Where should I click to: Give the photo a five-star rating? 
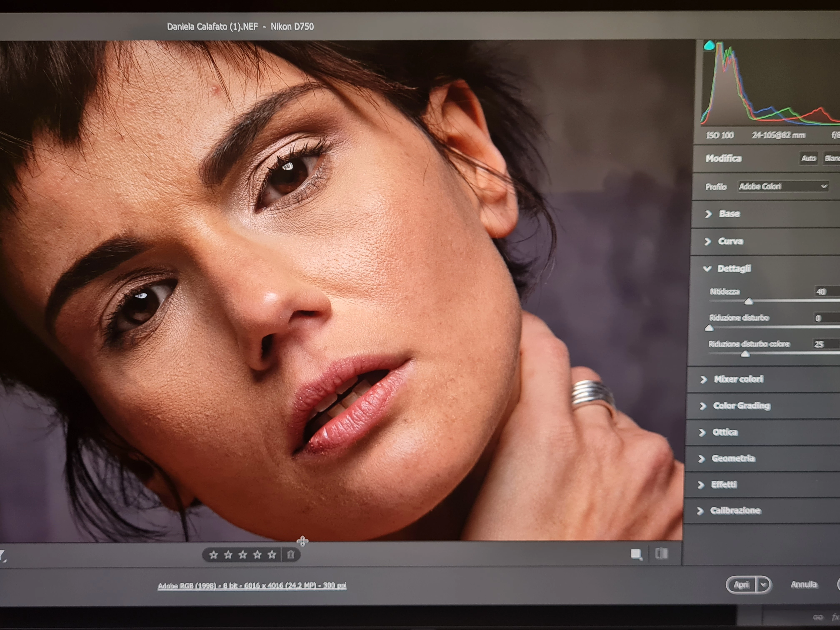click(272, 555)
